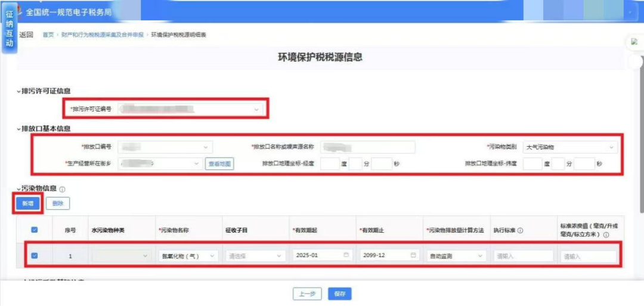Click the 新增 button
Image resolution: width=644 pixels, height=306 pixels.
click(x=28, y=203)
